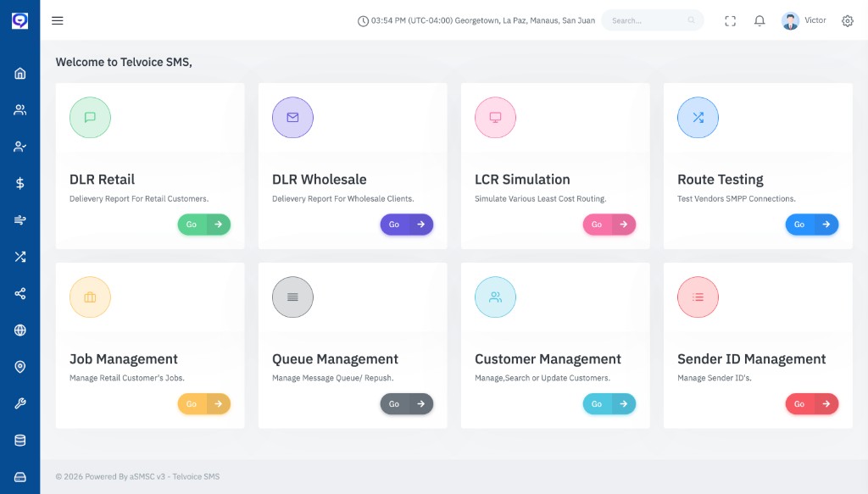Image resolution: width=868 pixels, height=494 pixels.
Task: Toggle the hamburger menu
Action: pyautogui.click(x=58, y=20)
